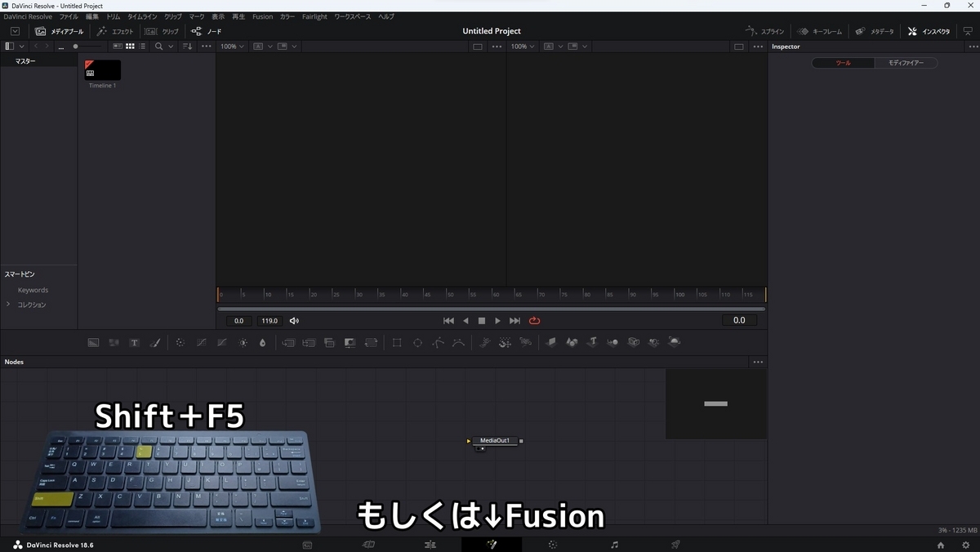This screenshot has height=552, width=980.
Task: Select the MediaOut1 node
Action: tap(495, 440)
